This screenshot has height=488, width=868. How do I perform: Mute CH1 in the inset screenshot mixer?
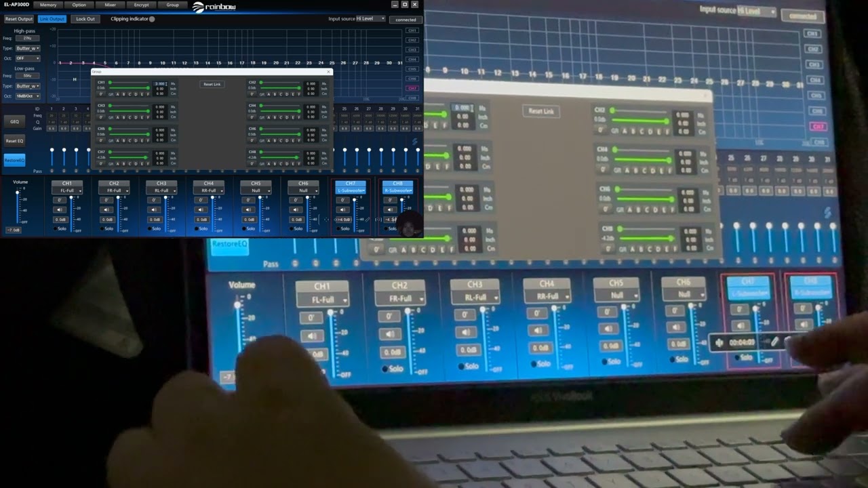pyautogui.click(x=60, y=209)
